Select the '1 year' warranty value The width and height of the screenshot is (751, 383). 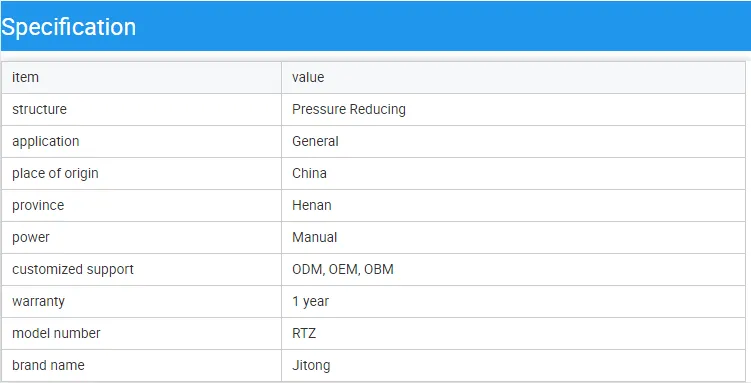(310, 302)
